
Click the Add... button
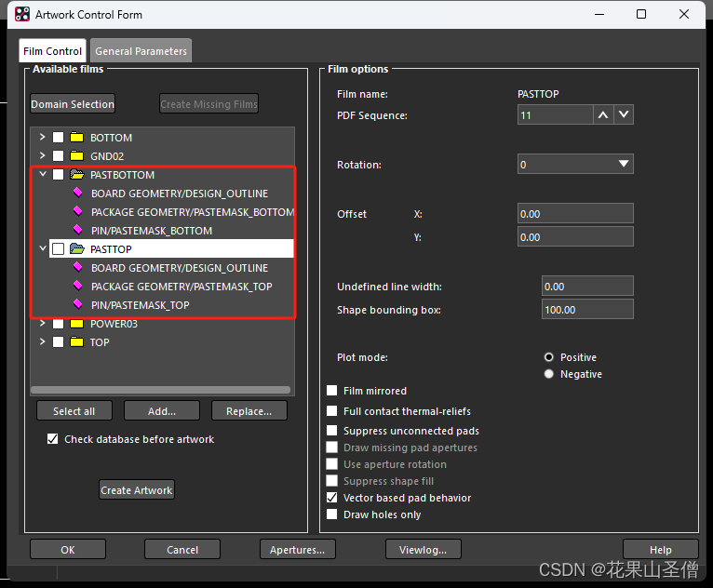162,411
